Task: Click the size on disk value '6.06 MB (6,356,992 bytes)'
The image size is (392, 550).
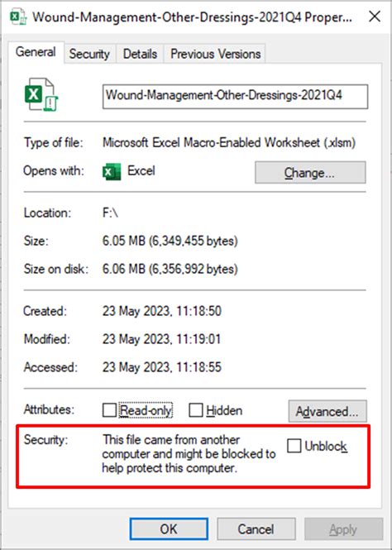Action: point(170,269)
